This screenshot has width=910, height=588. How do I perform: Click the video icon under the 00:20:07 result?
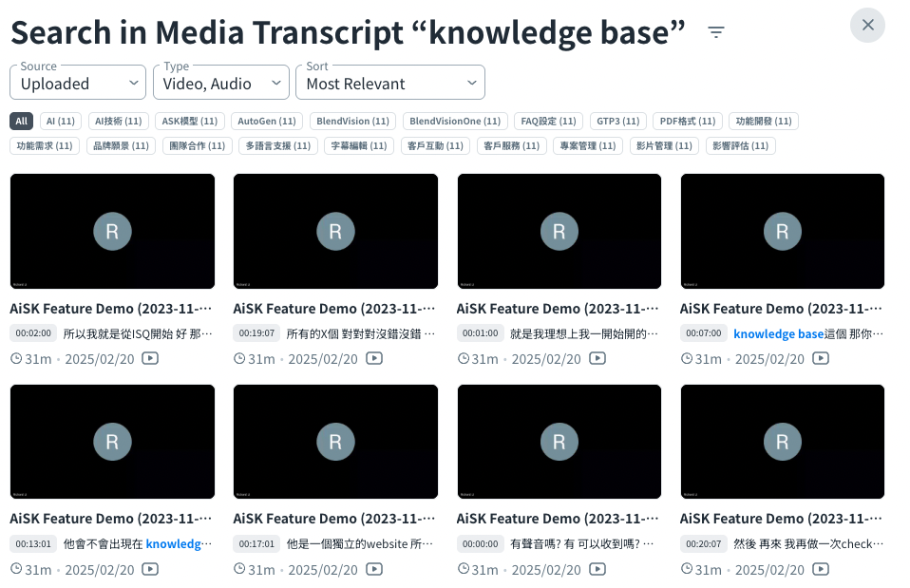(821, 569)
